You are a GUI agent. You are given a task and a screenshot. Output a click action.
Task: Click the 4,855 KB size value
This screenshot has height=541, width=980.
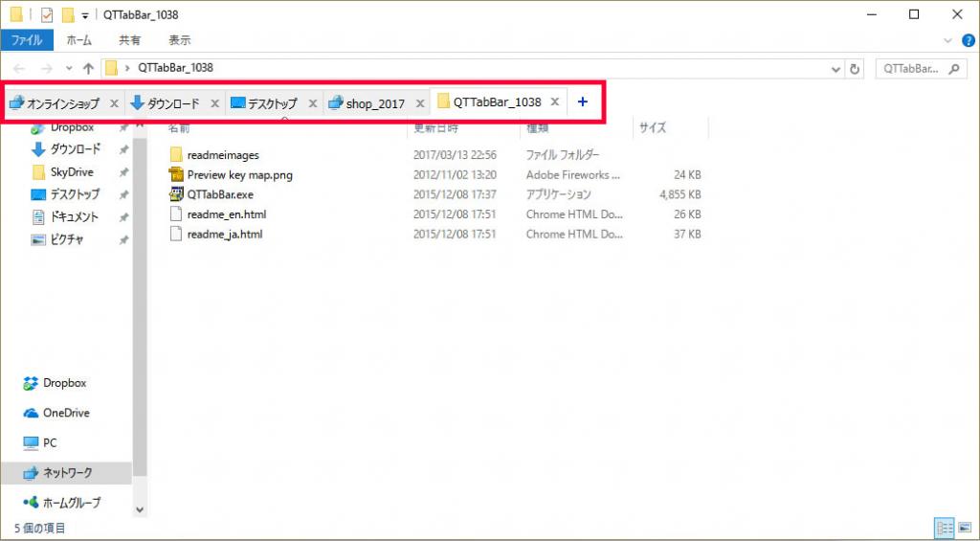point(680,194)
